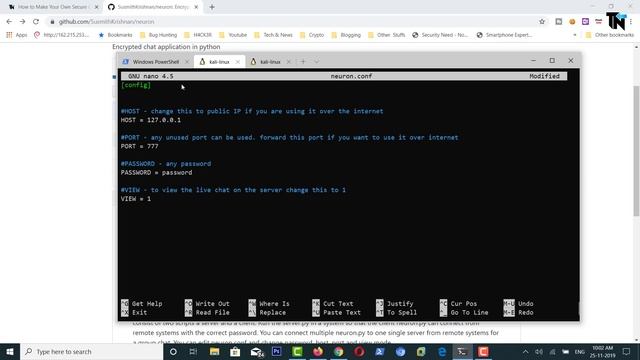Open the Other Stuffs bookmark folder
This screenshot has height=360, width=640.
coord(387,35)
